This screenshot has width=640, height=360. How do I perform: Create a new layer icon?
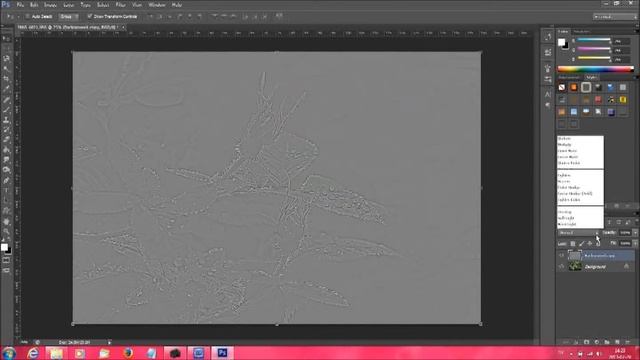(x=617, y=342)
